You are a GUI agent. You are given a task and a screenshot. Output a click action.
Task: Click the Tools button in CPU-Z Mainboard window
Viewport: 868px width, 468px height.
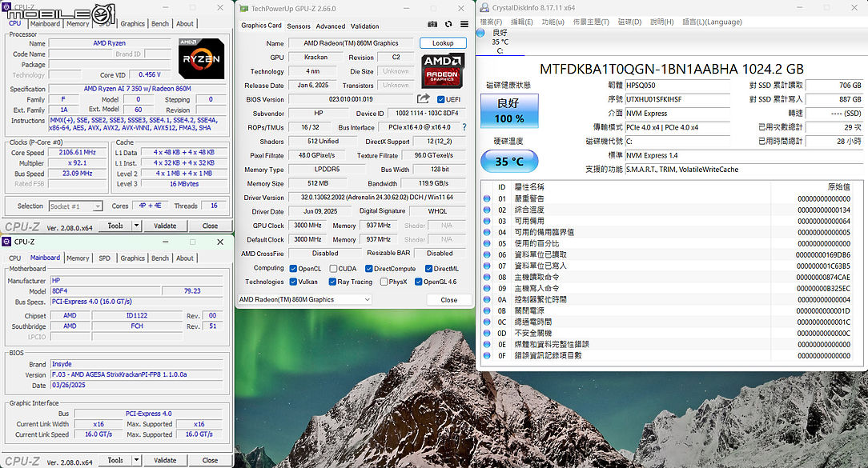[115, 460]
